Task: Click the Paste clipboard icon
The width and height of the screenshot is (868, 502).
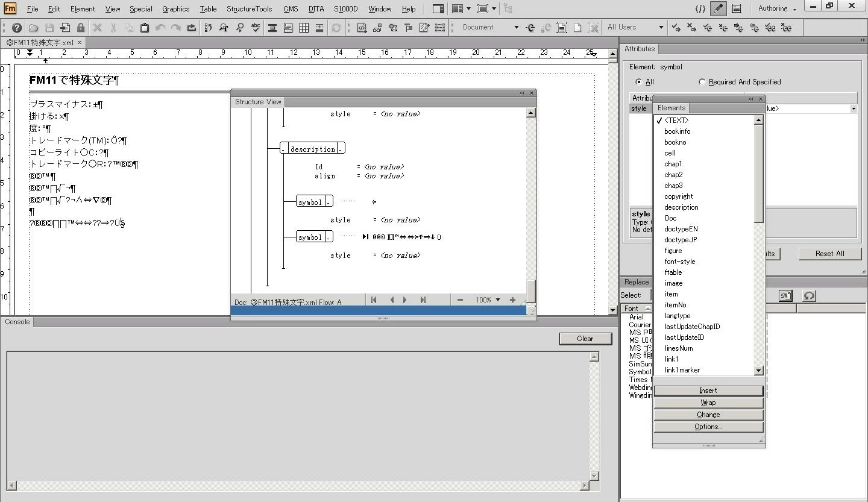Action: point(145,28)
